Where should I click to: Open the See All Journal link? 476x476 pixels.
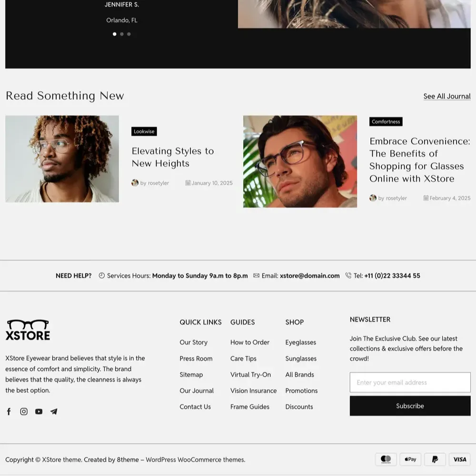[x=447, y=96]
